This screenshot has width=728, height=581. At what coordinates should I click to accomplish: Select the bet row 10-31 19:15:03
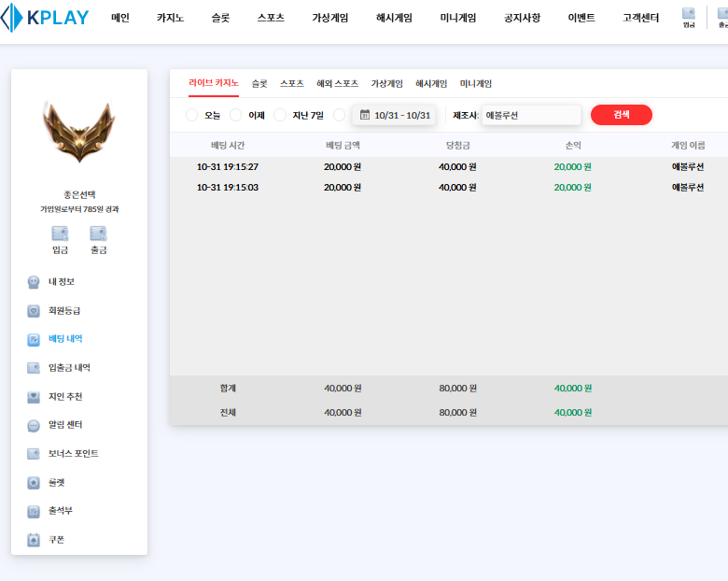449,188
